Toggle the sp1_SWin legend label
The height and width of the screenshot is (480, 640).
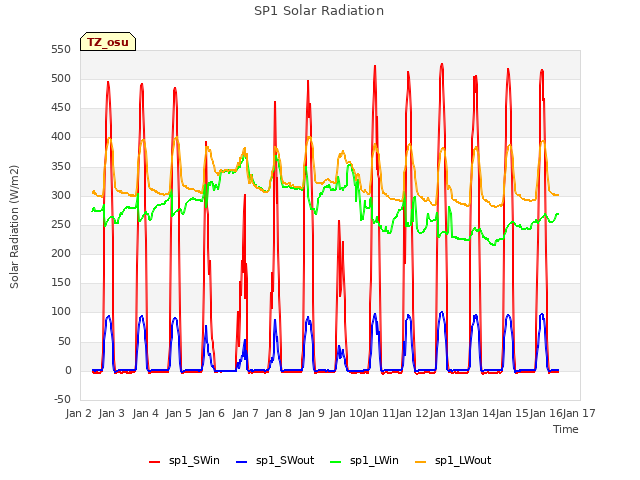tap(194, 460)
